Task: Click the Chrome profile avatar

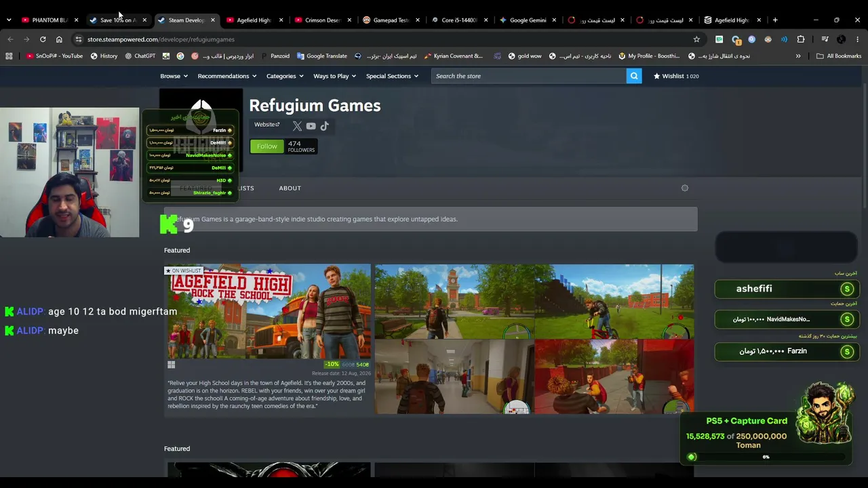Action: pos(842,39)
